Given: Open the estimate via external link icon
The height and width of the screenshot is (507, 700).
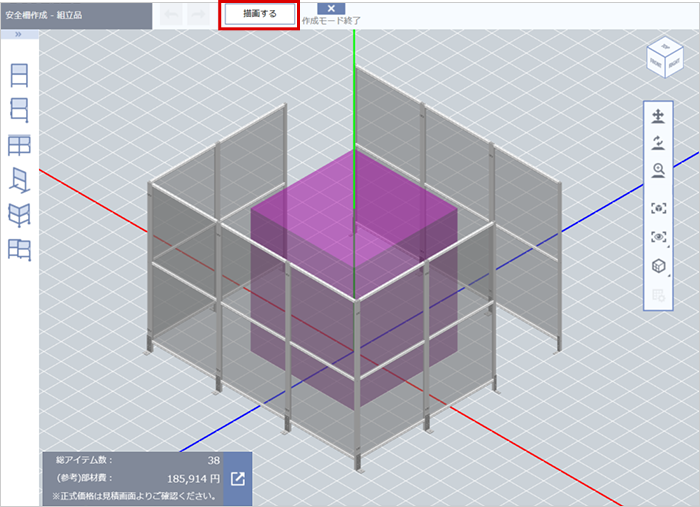Looking at the screenshot, I should 237,478.
